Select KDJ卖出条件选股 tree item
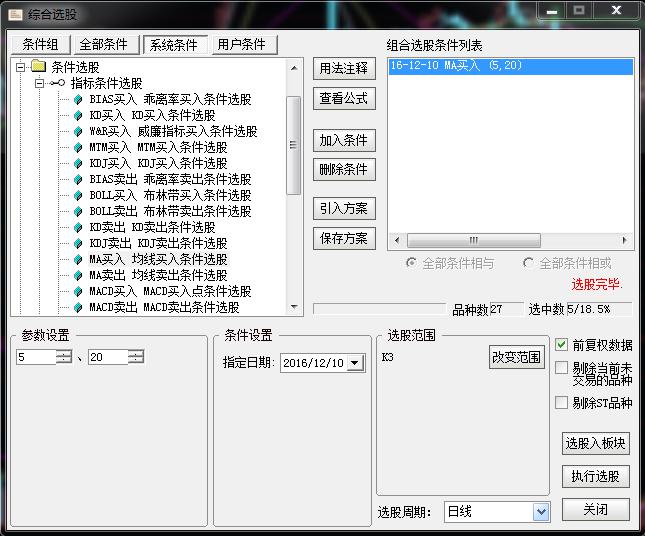This screenshot has height=536, width=645. tap(158, 244)
